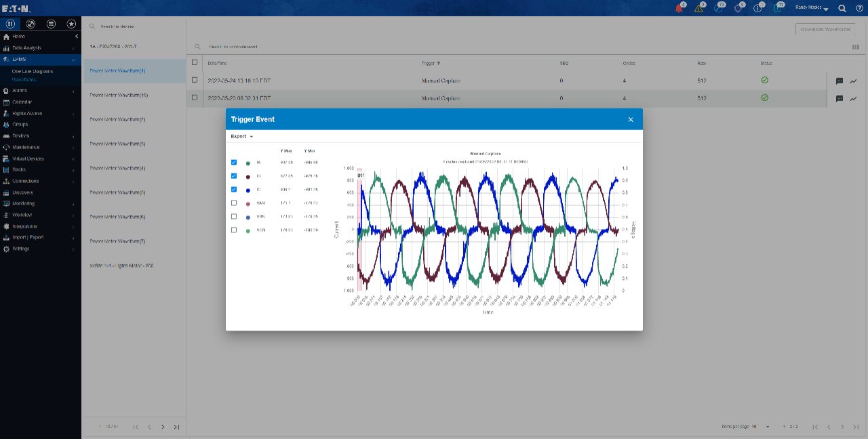Open the Alarms notification bell icon
This screenshot has height=439, width=868.
point(679,7)
